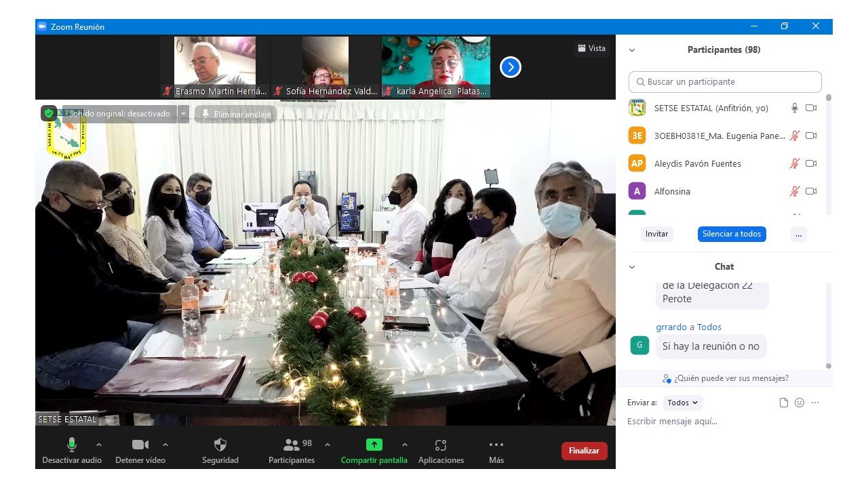
Task: Click the participants list scrollbar
Action: coord(828,156)
